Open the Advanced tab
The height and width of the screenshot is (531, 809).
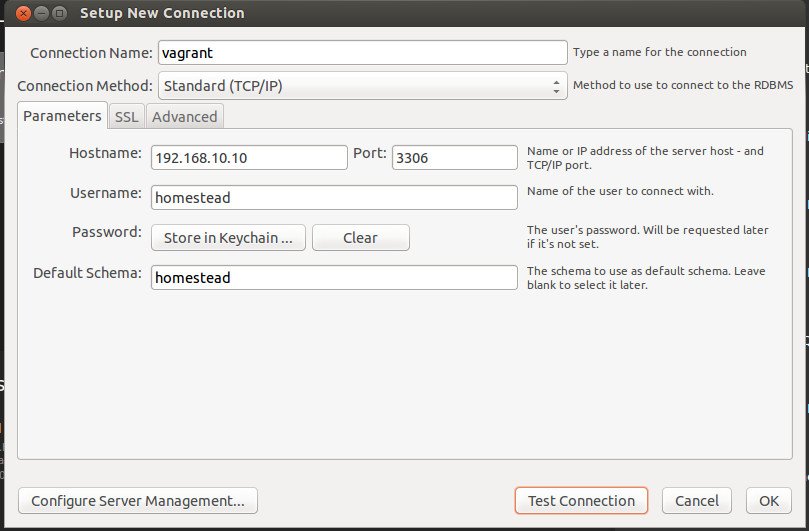[x=184, y=117]
